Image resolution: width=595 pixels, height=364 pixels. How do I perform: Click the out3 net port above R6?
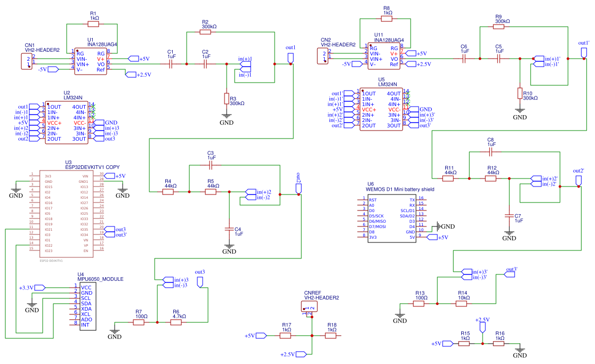[200, 282]
